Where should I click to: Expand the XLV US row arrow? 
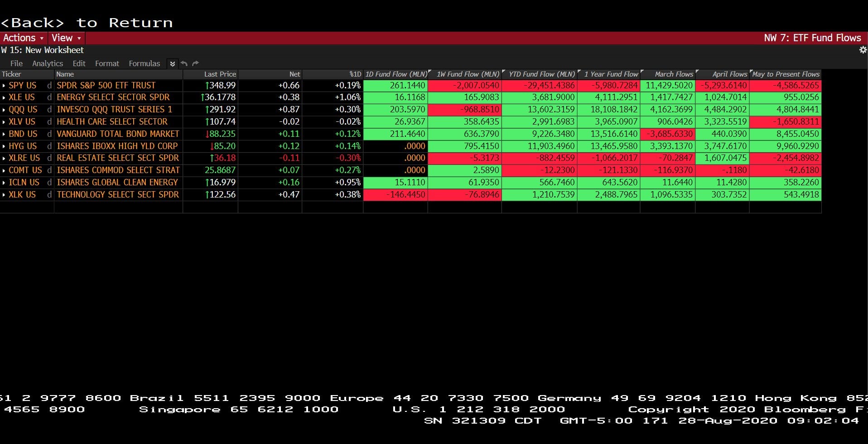pyautogui.click(x=4, y=122)
